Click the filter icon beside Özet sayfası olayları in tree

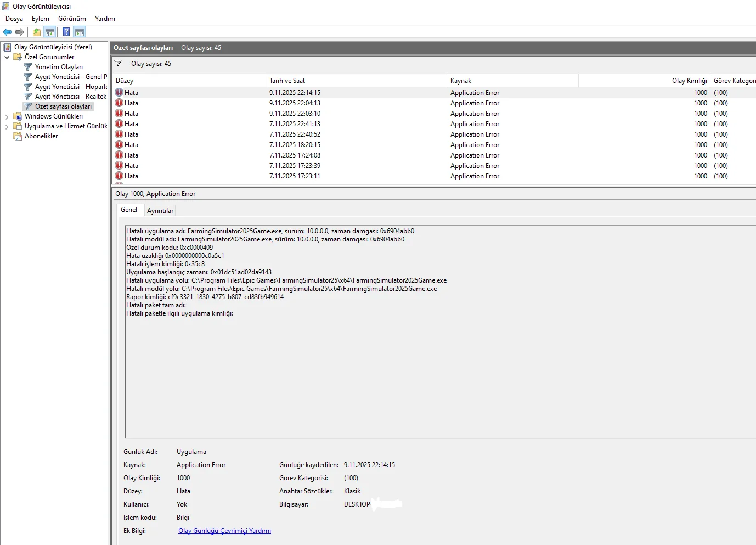(x=28, y=106)
